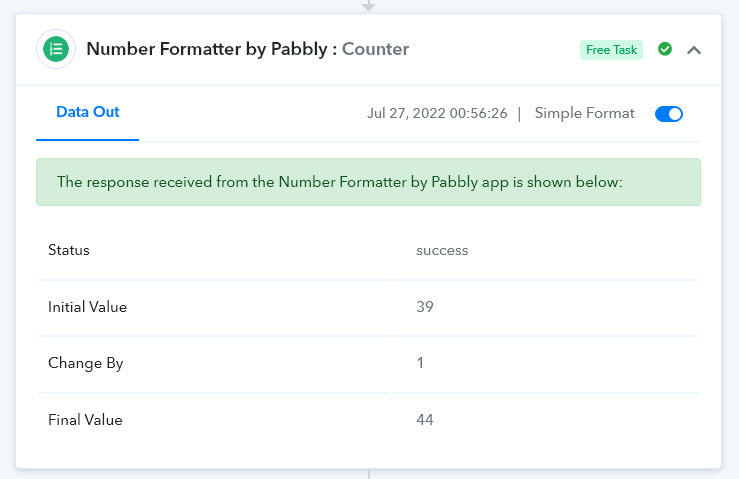Collapse the Counter step with the chevron
This screenshot has width=739, height=479.
pos(694,50)
